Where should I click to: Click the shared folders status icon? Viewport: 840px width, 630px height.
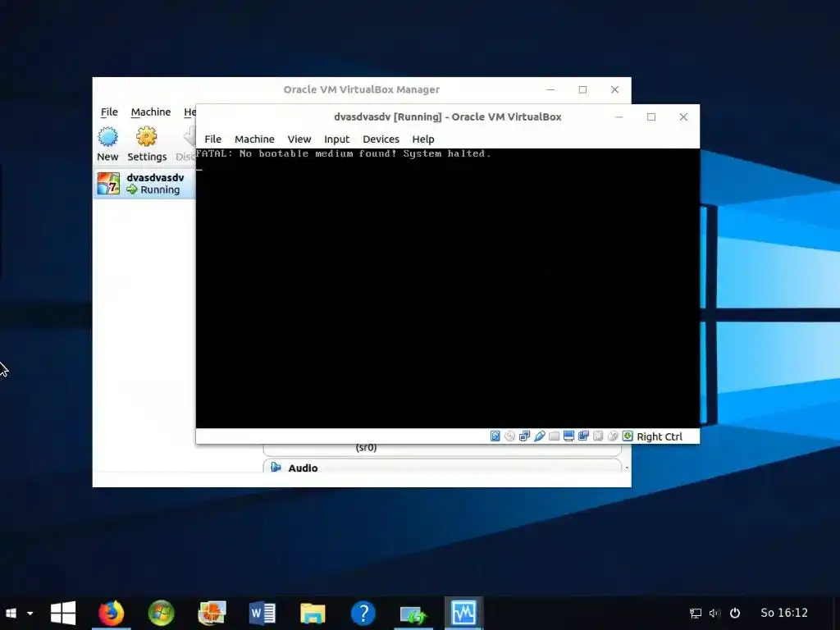pyautogui.click(x=554, y=436)
